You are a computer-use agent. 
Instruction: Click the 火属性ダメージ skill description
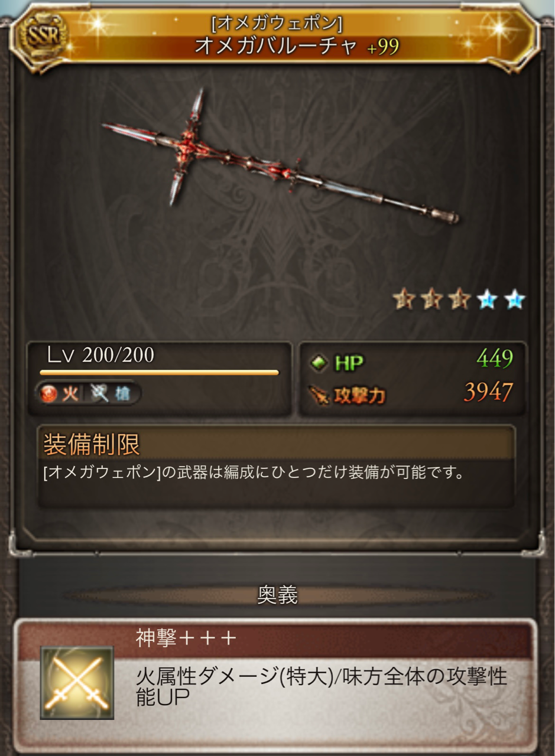pos(322,686)
